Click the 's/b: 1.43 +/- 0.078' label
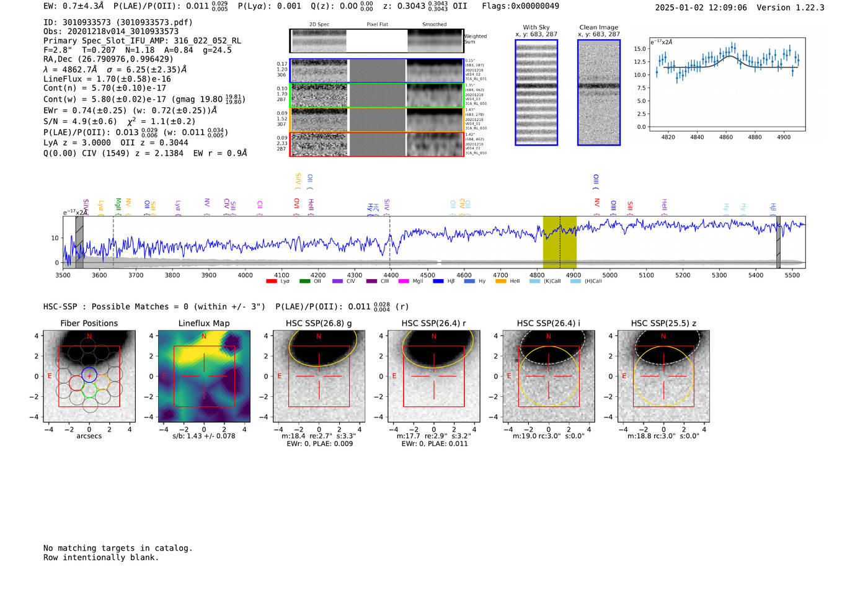868x591 pixels. click(x=204, y=436)
